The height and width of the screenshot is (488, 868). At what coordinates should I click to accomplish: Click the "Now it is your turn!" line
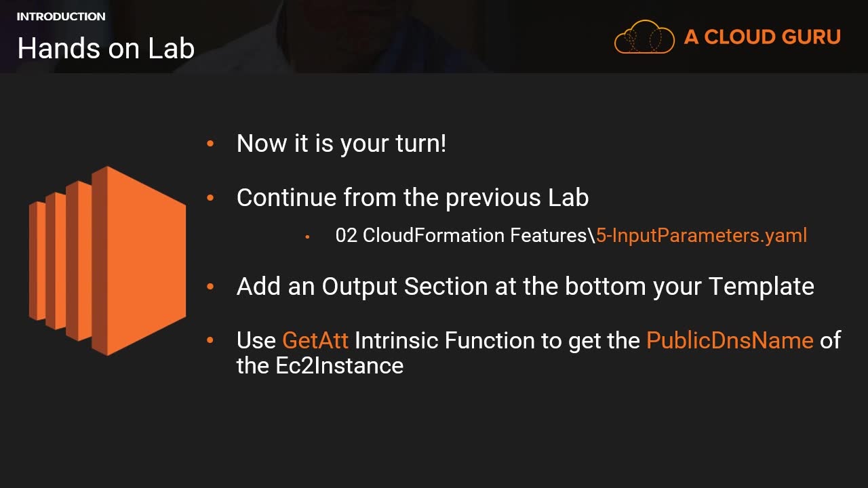pyautogui.click(x=341, y=144)
